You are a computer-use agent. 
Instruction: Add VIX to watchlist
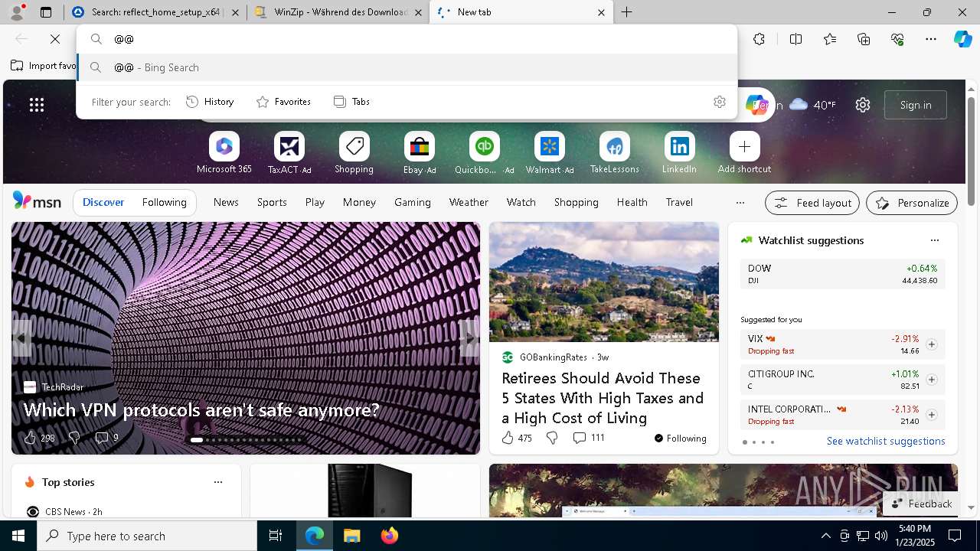(x=931, y=344)
